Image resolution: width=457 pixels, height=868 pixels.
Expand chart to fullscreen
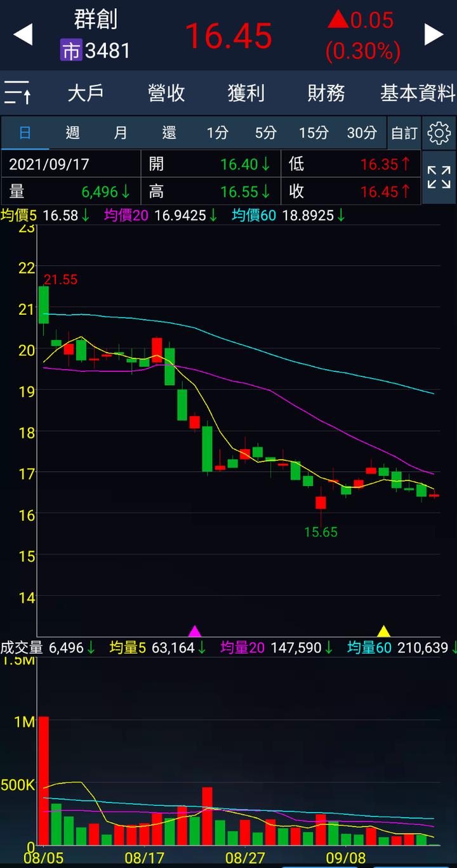tap(439, 177)
